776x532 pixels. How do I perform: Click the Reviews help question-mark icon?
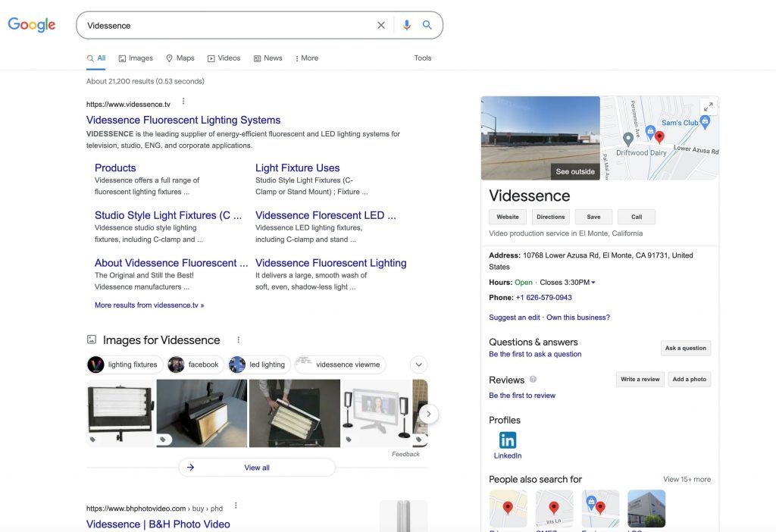[533, 380]
